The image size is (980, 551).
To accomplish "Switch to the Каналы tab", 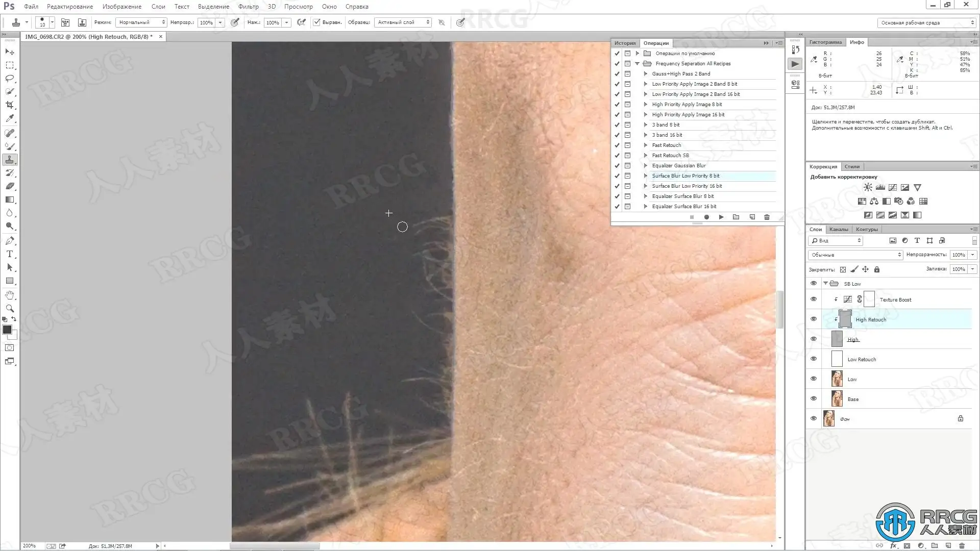I will [x=838, y=230].
